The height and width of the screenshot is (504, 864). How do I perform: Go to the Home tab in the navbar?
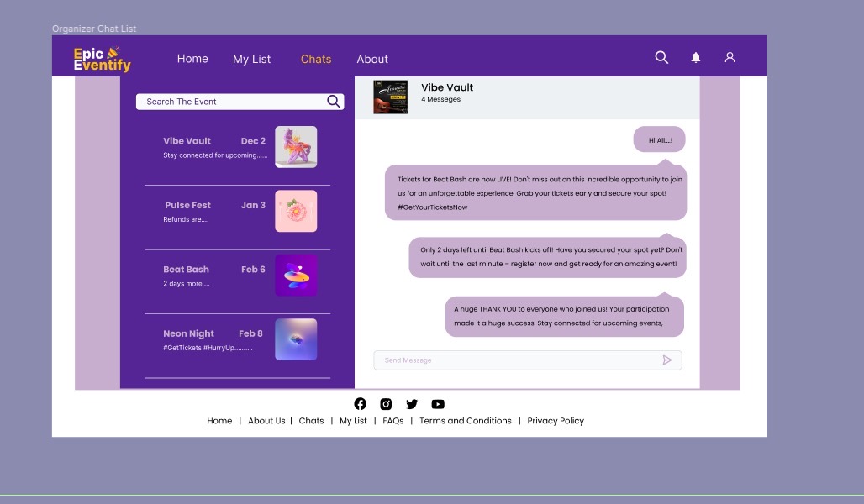192,59
